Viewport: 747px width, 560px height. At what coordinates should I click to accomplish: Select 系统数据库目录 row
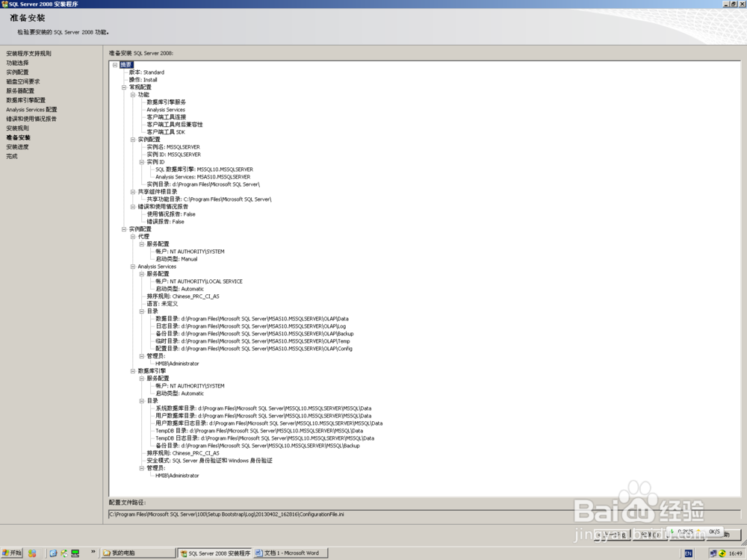click(x=264, y=408)
